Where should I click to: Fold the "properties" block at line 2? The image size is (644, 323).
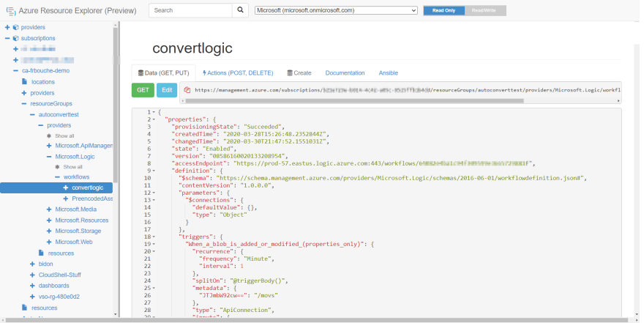[x=154, y=119]
